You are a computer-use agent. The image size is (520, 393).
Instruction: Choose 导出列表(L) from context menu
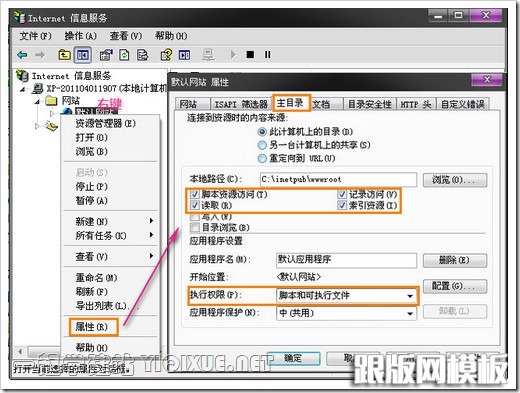point(110,306)
